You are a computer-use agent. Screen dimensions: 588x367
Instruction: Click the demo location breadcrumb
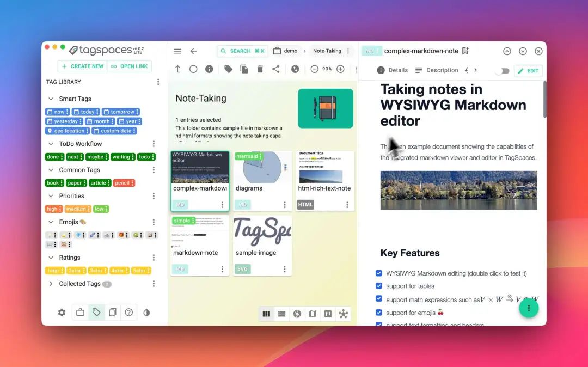(x=285, y=51)
